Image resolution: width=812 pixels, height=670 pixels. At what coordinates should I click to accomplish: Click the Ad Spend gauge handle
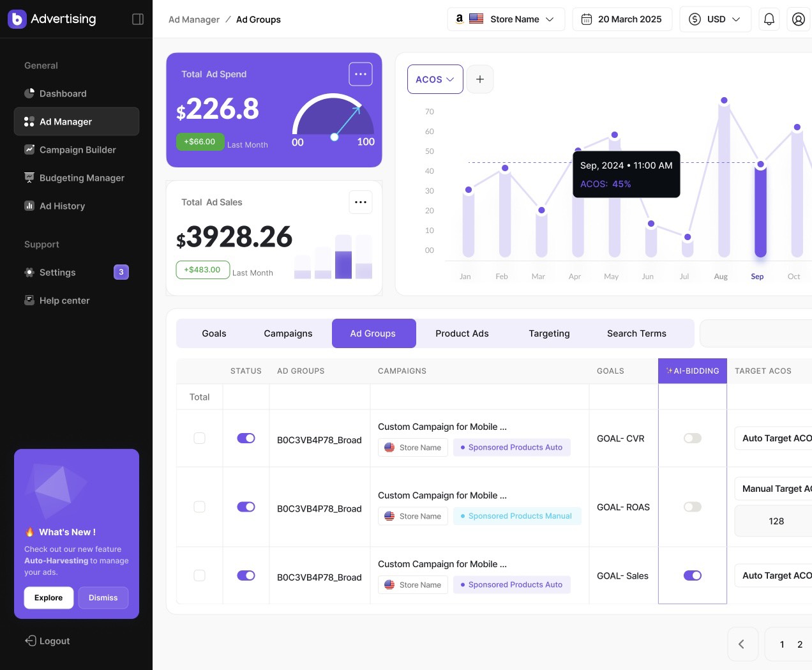(334, 137)
